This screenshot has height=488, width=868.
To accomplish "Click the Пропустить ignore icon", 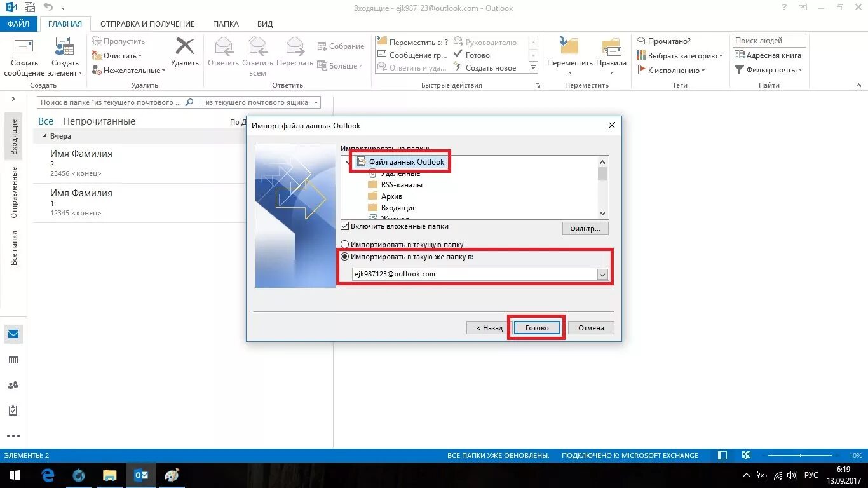I will pyautogui.click(x=97, y=41).
